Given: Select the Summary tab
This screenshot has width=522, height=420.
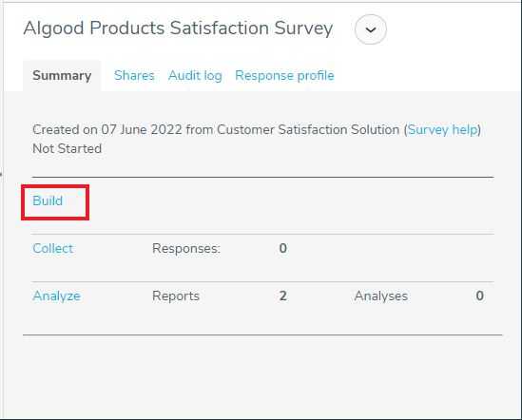Looking at the screenshot, I should (x=62, y=76).
